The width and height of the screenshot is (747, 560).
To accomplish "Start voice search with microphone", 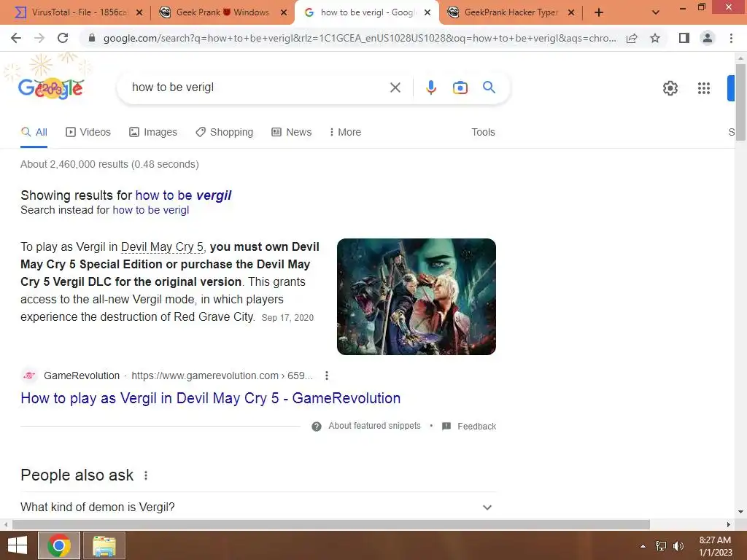I will pyautogui.click(x=431, y=87).
